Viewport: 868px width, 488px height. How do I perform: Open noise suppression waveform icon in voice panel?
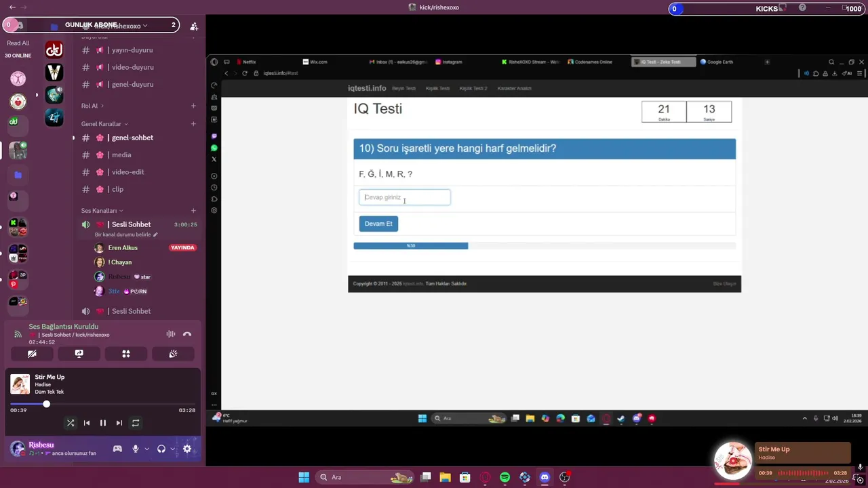click(x=171, y=334)
